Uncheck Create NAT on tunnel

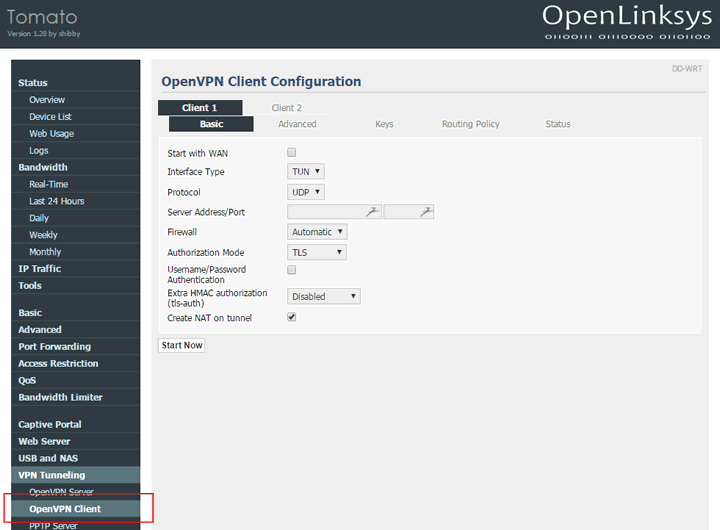(292, 317)
